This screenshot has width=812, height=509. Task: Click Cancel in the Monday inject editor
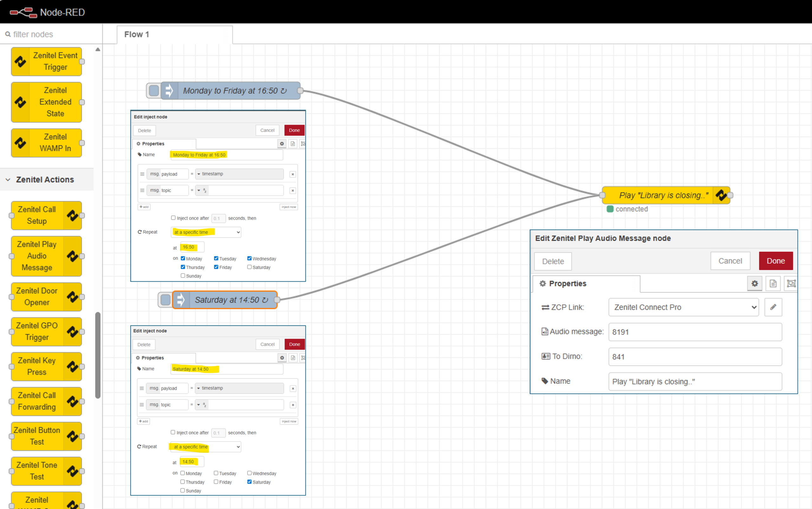(267, 130)
